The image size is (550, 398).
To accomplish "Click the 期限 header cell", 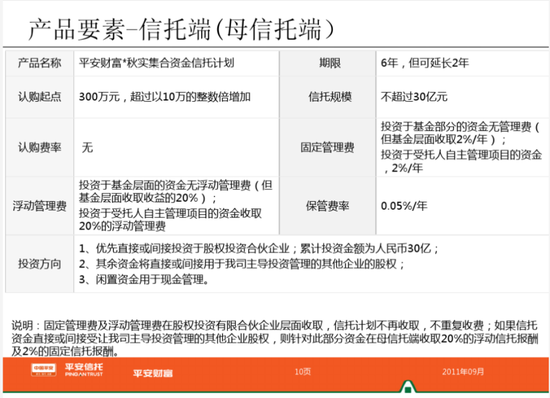I will point(328,63).
